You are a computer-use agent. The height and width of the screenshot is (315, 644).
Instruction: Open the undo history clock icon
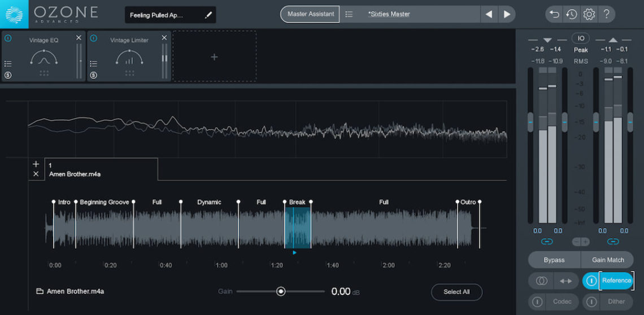tap(571, 14)
